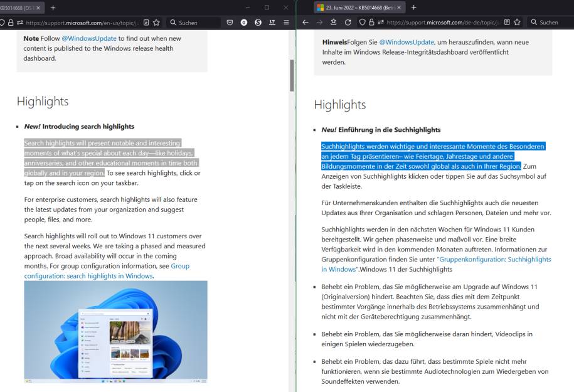Open the white G extension icon

pos(244,23)
